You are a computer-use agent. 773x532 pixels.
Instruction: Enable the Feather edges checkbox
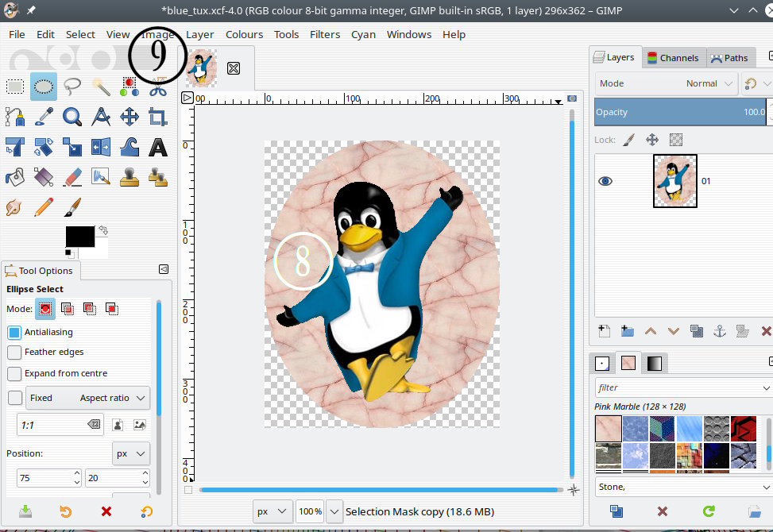(x=14, y=353)
